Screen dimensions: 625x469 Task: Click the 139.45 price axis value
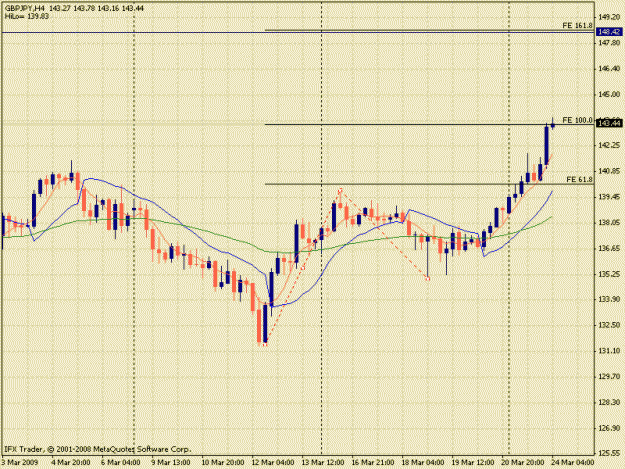point(609,197)
